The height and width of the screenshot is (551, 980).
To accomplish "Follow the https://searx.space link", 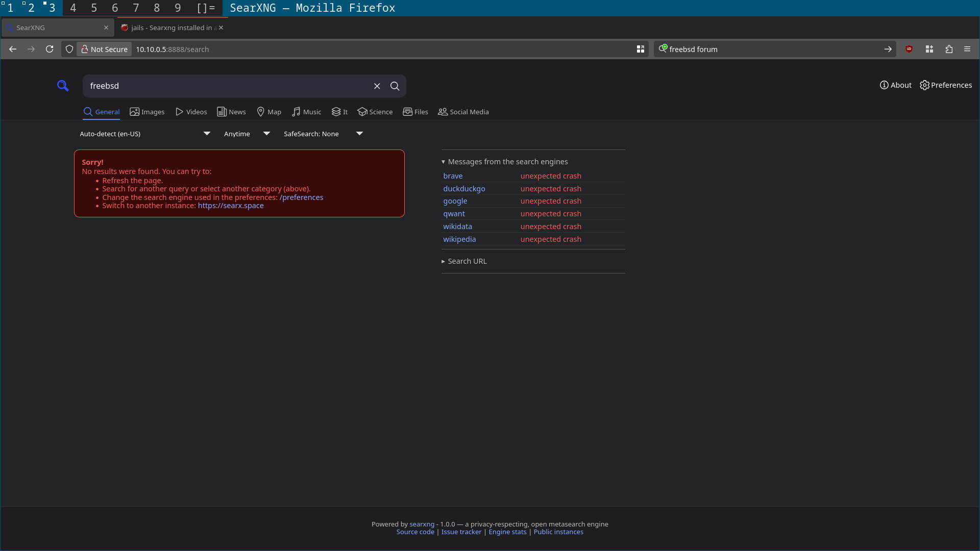I will tap(231, 206).
